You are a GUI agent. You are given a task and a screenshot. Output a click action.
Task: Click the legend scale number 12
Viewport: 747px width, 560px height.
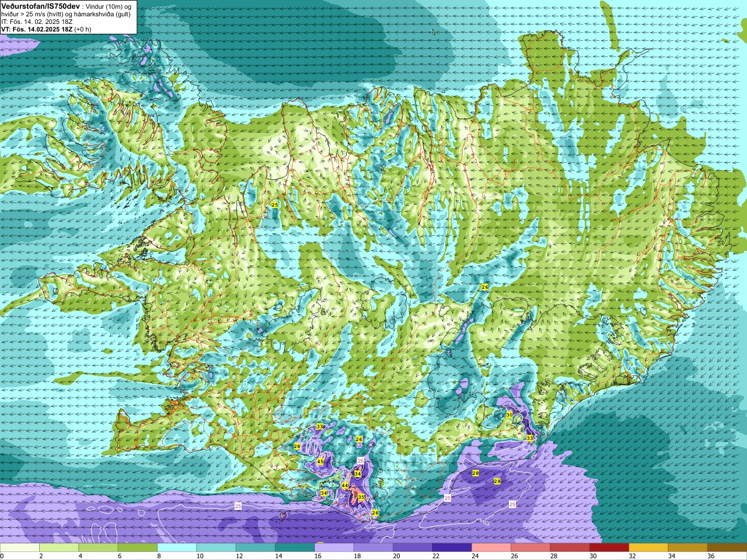click(x=239, y=556)
